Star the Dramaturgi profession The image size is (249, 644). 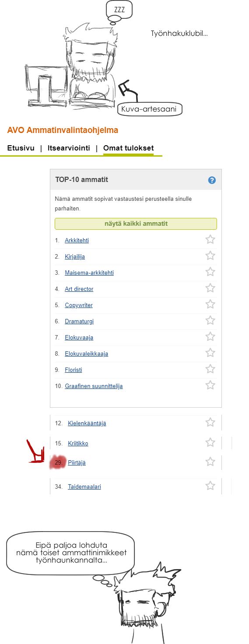click(x=210, y=320)
